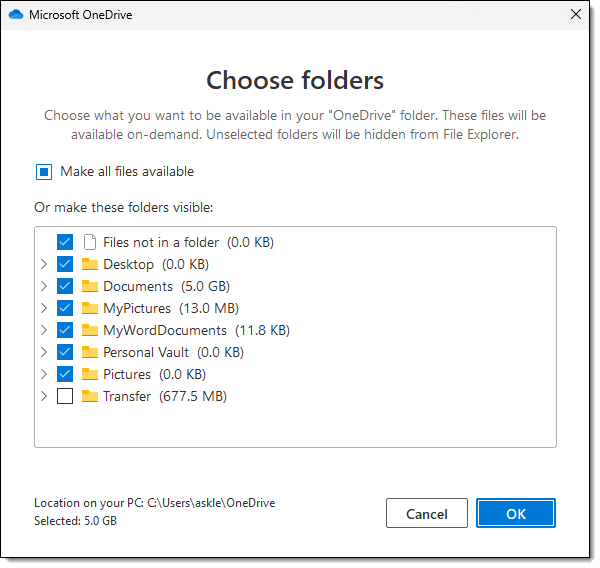Select the 'Transfer (677.5 MB)' row label
Screen dimensions: 600x568
(x=165, y=397)
